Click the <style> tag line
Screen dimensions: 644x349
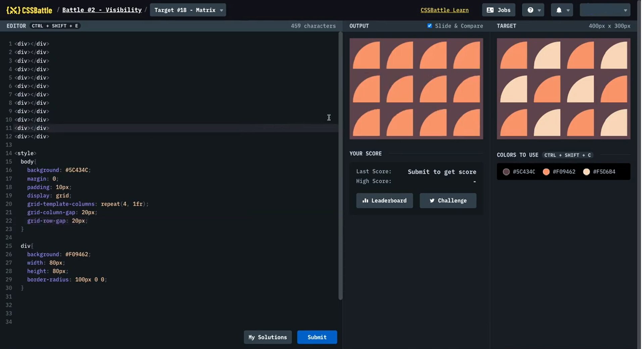(25, 153)
